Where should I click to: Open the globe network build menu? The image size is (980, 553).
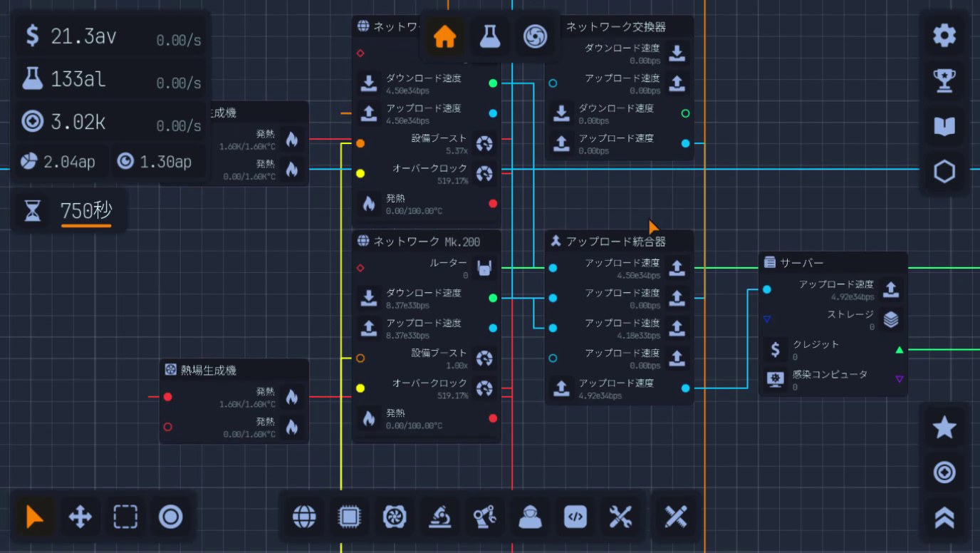[x=304, y=517]
